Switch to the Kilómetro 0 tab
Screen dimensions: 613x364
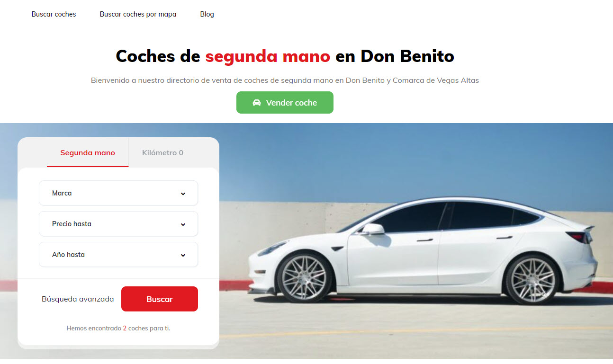pos(162,153)
